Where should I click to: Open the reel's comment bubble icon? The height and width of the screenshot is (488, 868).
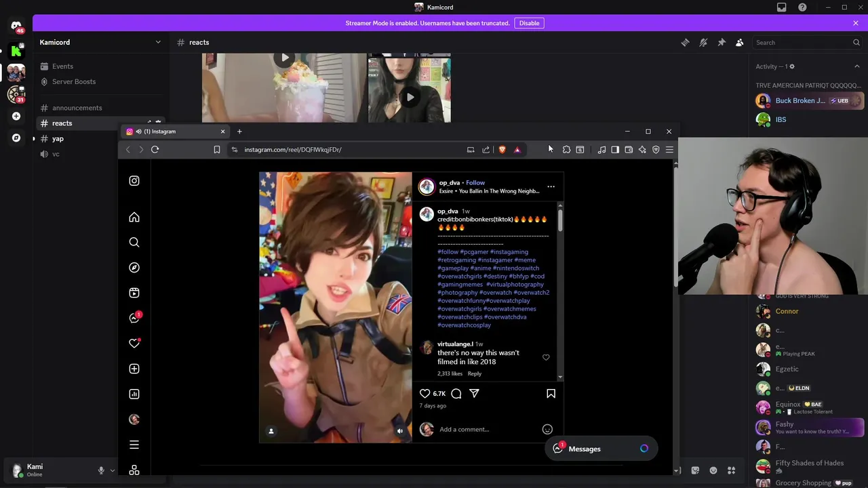pos(456,393)
